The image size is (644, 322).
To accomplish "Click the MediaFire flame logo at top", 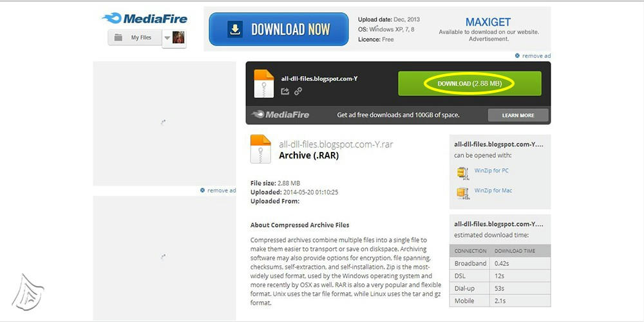I will 144,19.
